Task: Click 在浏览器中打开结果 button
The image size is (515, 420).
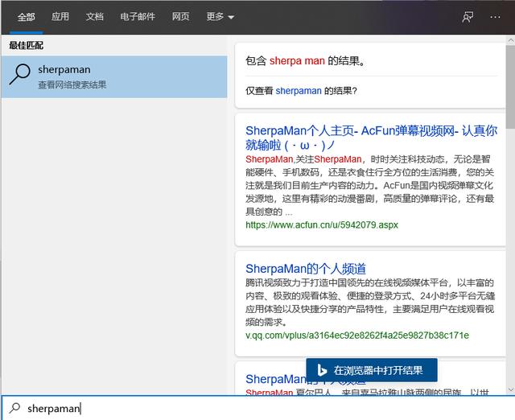Action: 372,370
